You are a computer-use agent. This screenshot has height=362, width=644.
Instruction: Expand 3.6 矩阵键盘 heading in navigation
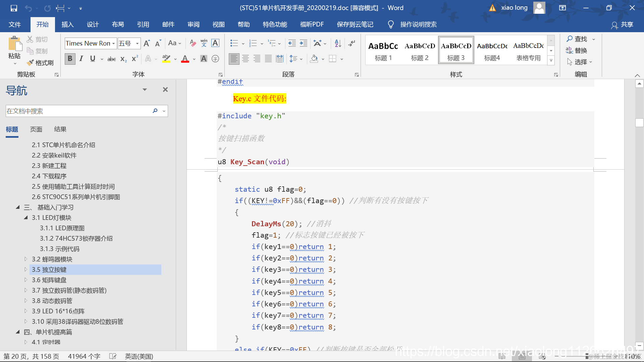point(26,280)
